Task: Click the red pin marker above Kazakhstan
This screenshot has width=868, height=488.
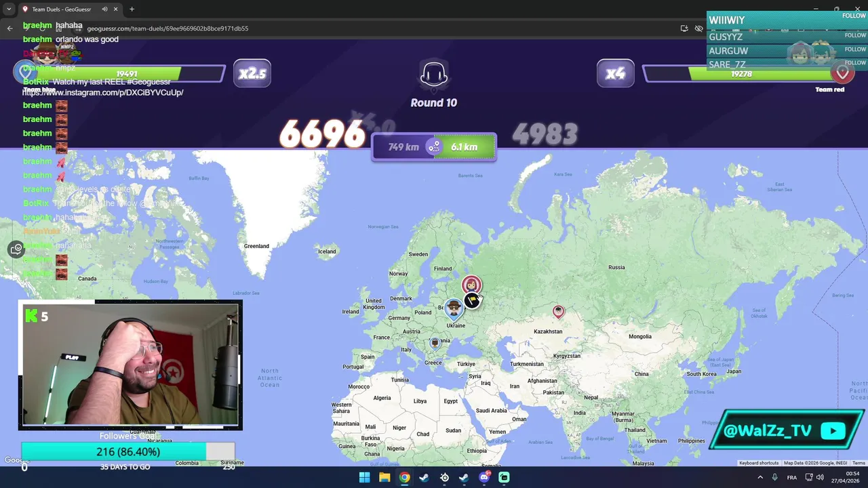Action: [558, 312]
